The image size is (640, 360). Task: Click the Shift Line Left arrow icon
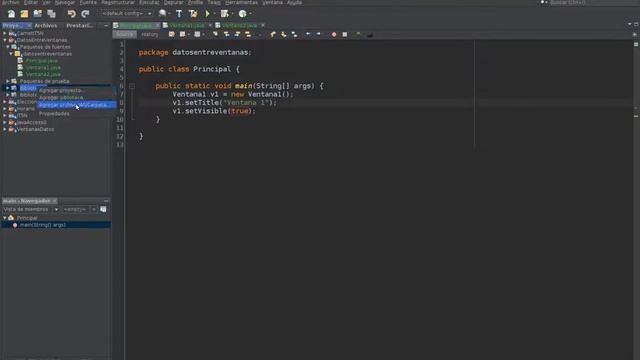pyautogui.click(x=308, y=35)
